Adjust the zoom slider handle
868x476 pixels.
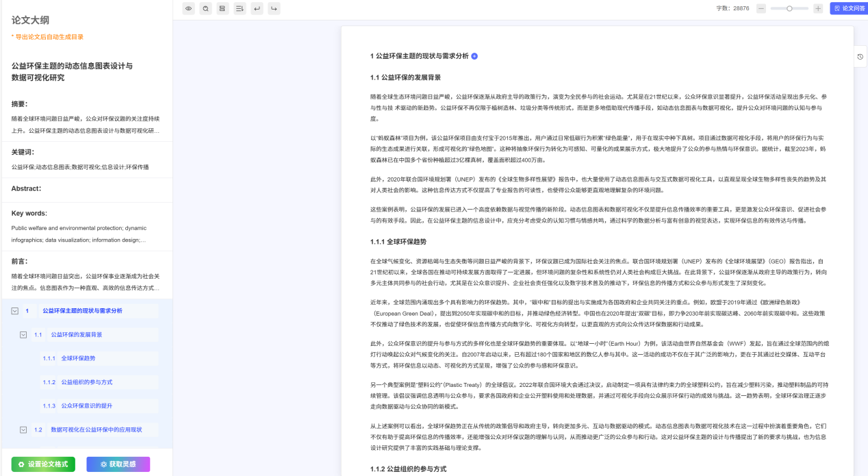[789, 8]
